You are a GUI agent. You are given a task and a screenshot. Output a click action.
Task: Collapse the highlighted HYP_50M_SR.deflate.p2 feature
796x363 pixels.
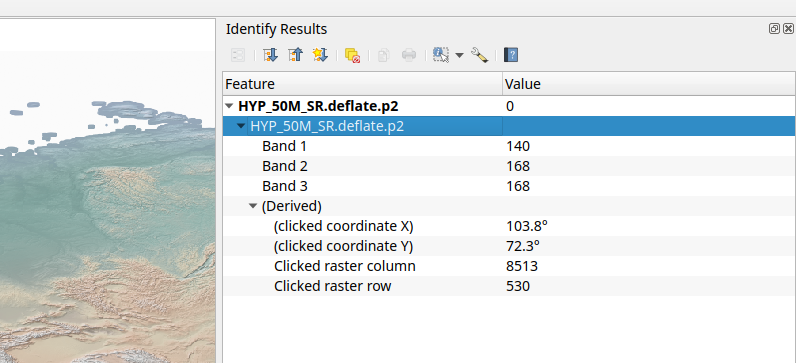[x=241, y=126]
